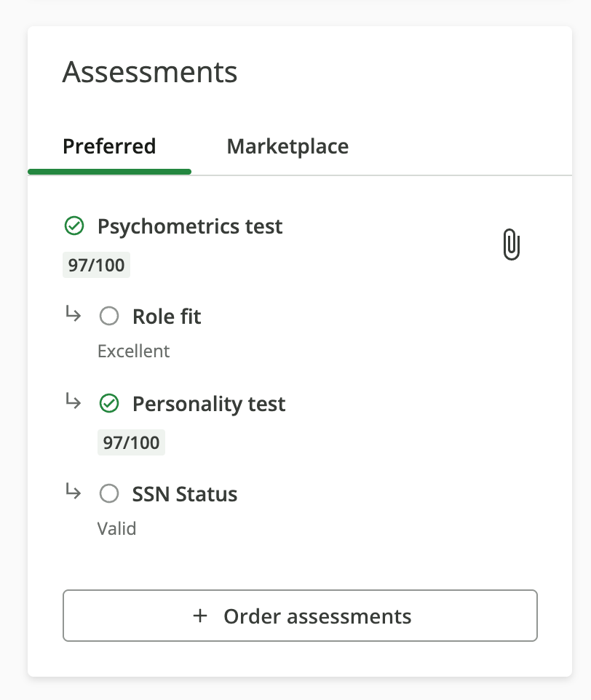Open the Personality test title

tap(209, 404)
